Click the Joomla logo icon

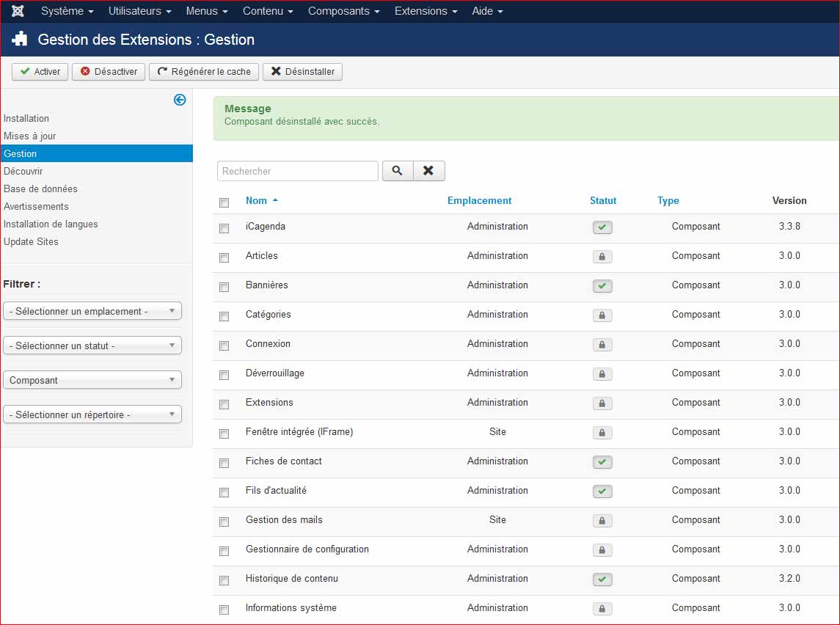tap(18, 12)
